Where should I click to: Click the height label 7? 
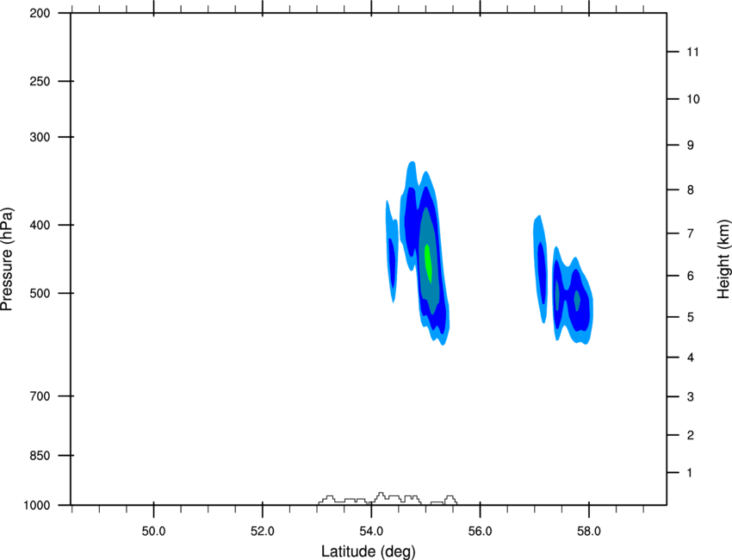(x=691, y=233)
